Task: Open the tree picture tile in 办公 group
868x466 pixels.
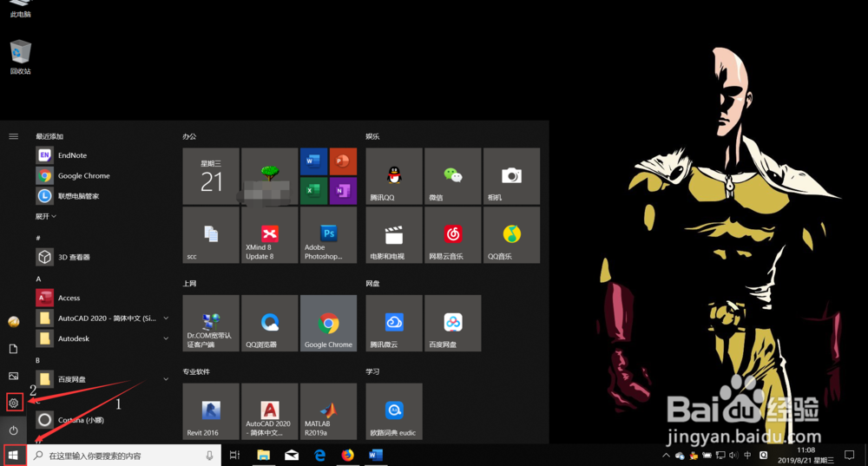Action: (270, 176)
